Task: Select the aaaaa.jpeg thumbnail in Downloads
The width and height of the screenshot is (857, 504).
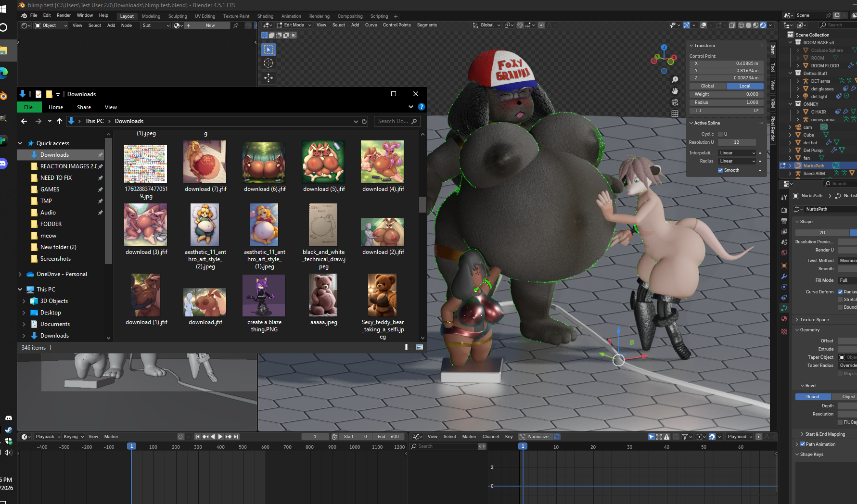Action: 323,295
